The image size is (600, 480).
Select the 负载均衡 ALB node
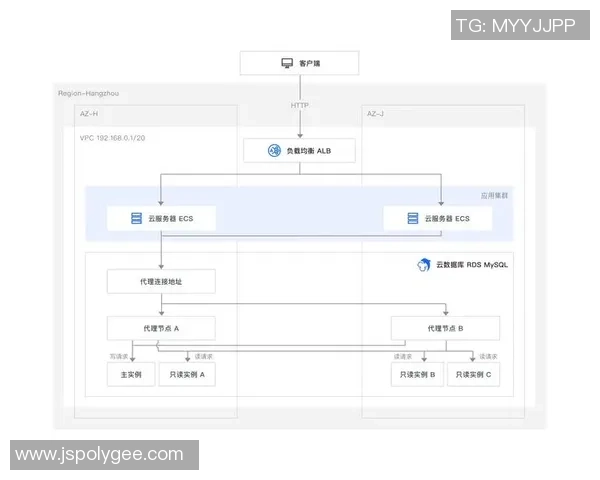click(300, 150)
